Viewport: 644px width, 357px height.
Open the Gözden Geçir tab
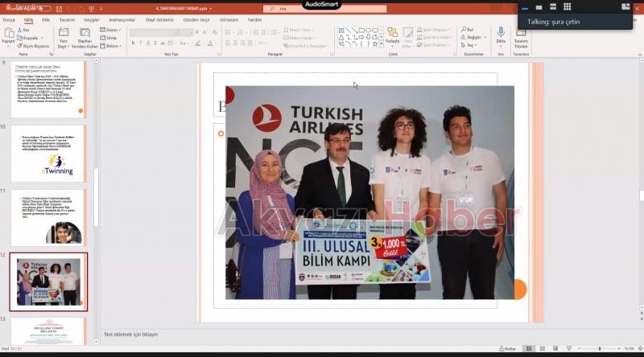[196, 19]
